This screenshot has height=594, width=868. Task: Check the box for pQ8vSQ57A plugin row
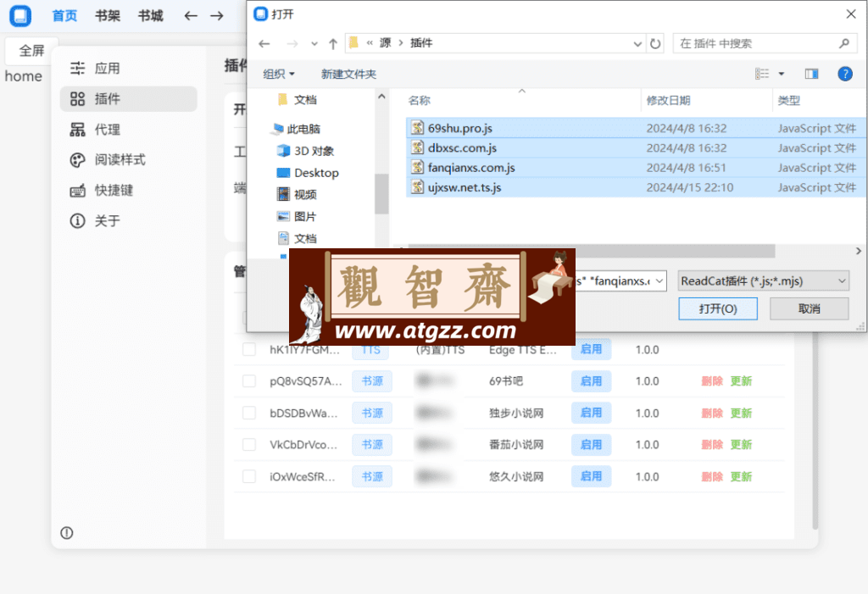pos(249,380)
